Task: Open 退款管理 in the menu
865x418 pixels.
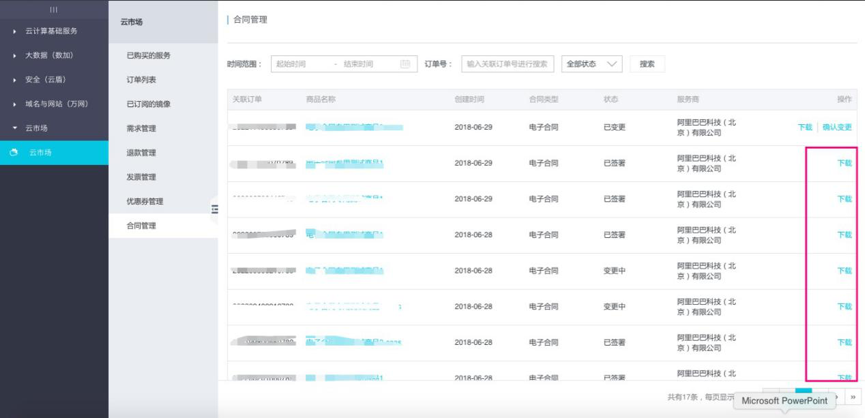Action: (x=141, y=153)
